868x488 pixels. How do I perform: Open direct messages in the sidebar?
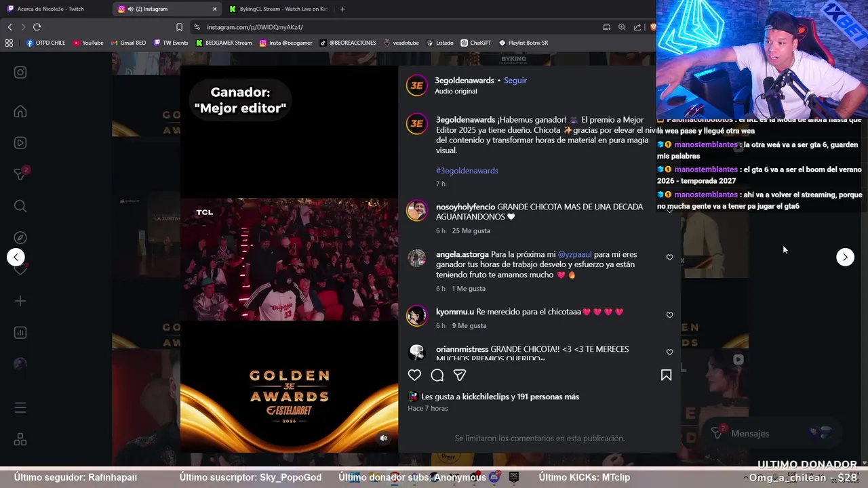tap(20, 174)
